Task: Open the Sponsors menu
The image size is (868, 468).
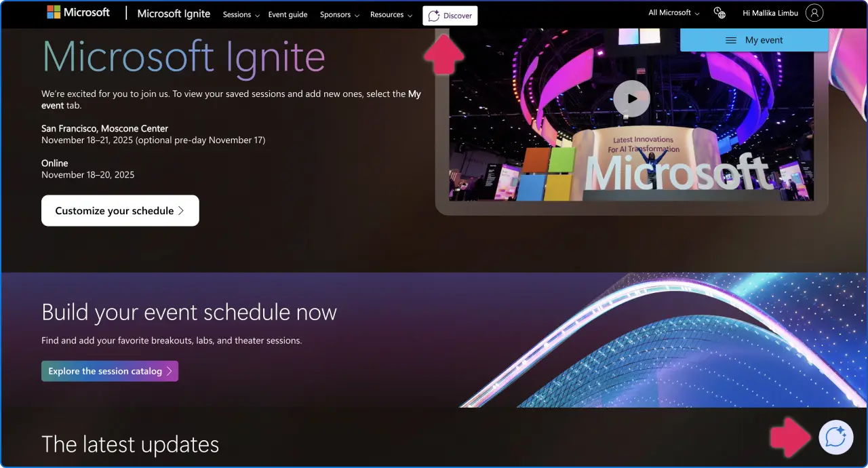Action: (x=339, y=14)
